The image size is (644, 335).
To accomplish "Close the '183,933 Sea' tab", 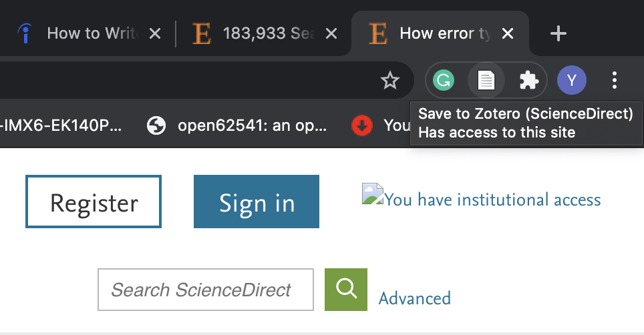I will coord(331,33).
